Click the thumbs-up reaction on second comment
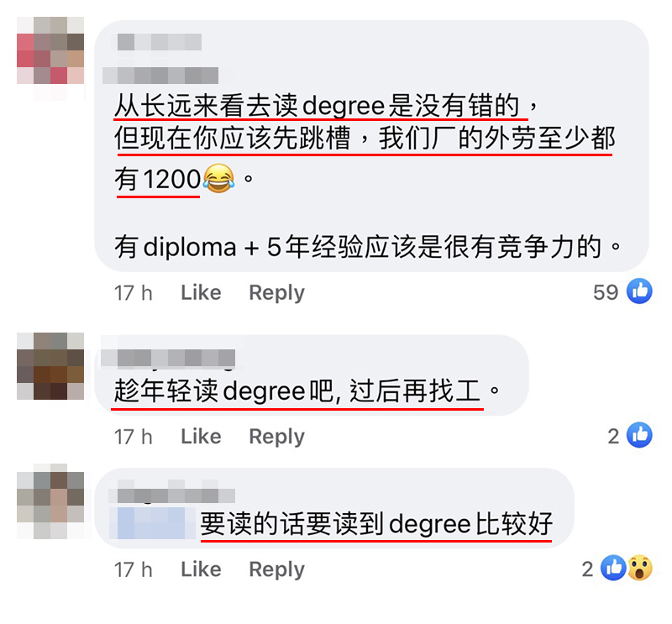This screenshot has width=672, height=624. coord(639,435)
